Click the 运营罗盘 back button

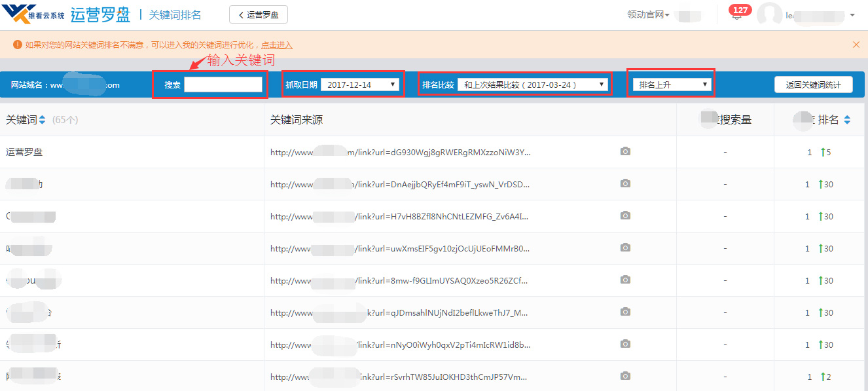258,14
